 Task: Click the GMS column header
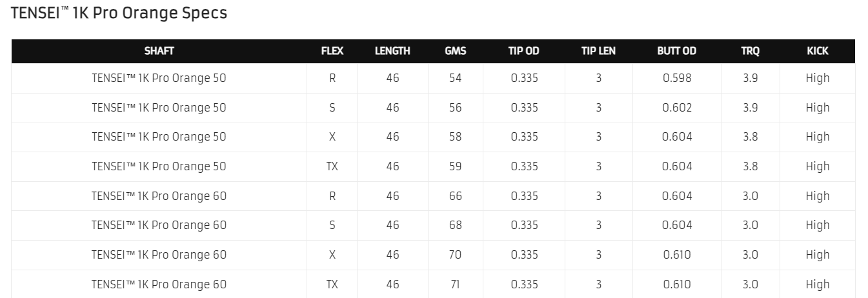(x=456, y=51)
